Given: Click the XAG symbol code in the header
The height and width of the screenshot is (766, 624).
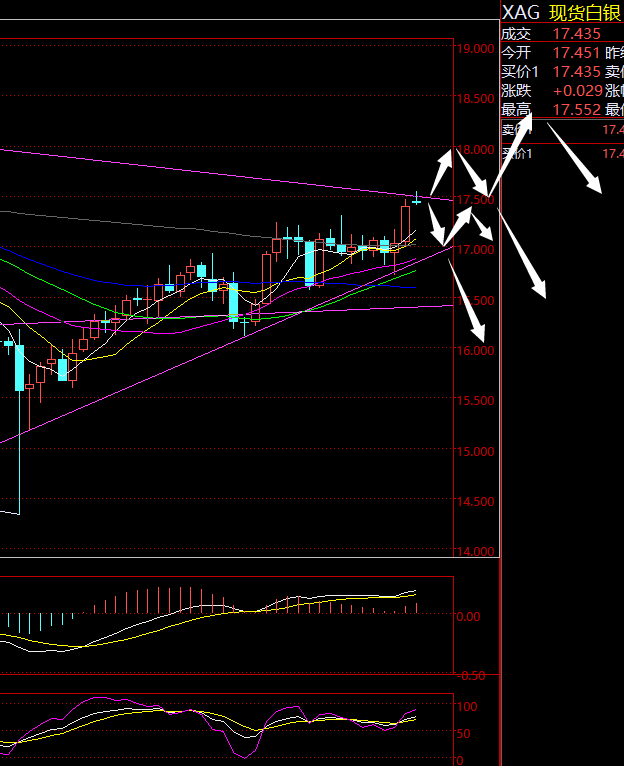Looking at the screenshot, I should pyautogui.click(x=521, y=12).
